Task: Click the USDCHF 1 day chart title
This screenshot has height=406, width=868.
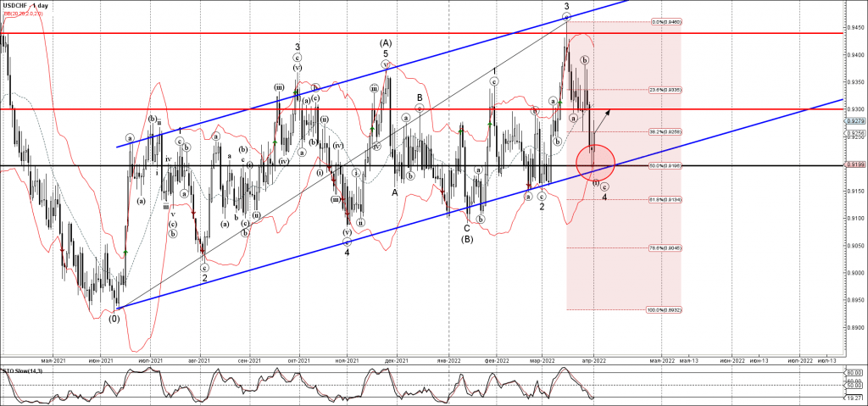Action: click(x=27, y=6)
